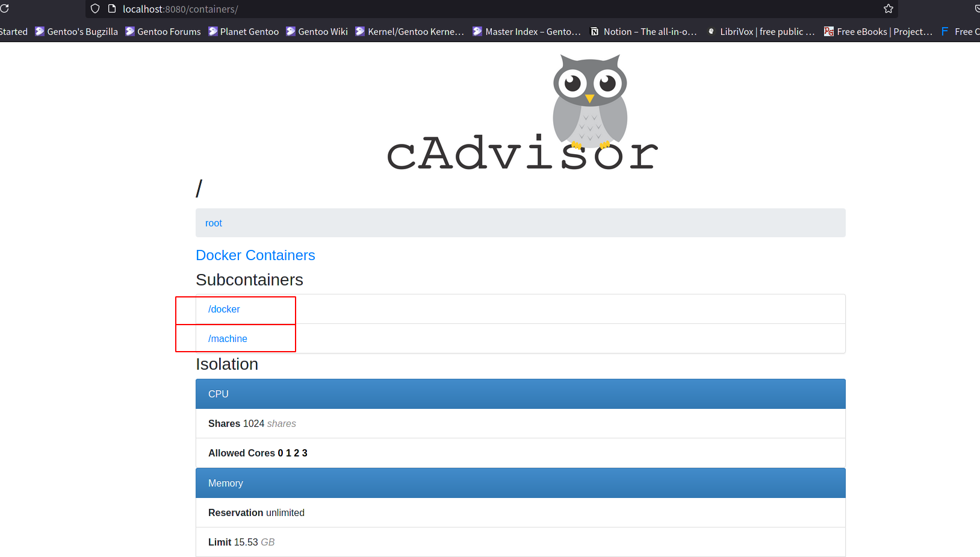
Task: Open Planet Gentoo bookmark
Action: pos(244,31)
